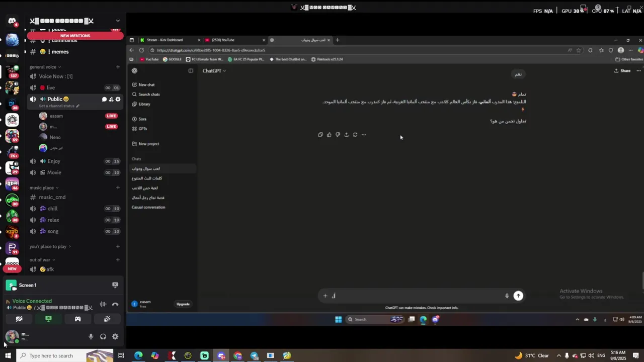This screenshot has width=644, height=362.
Task: Invite people to the Public voice channel
Action: click(111, 100)
